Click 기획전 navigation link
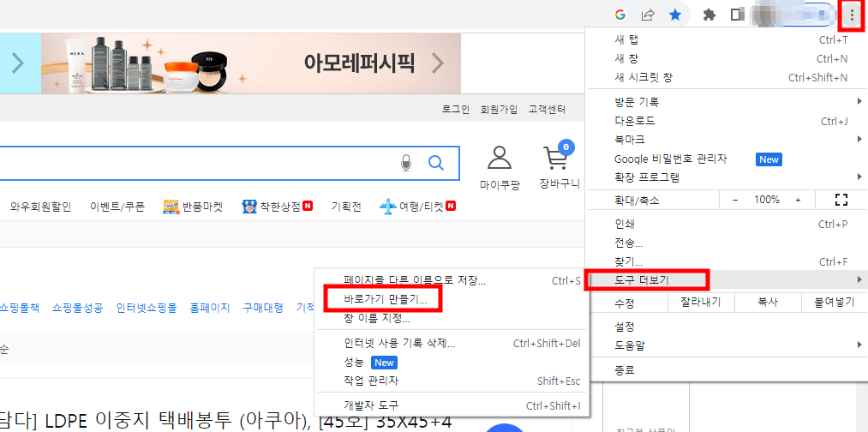The image size is (868, 432). 346,207
